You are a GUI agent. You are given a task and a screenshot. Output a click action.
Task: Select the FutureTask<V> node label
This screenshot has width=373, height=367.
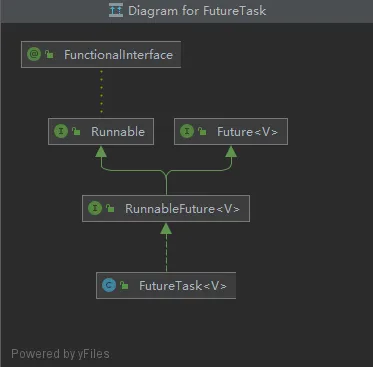183,286
